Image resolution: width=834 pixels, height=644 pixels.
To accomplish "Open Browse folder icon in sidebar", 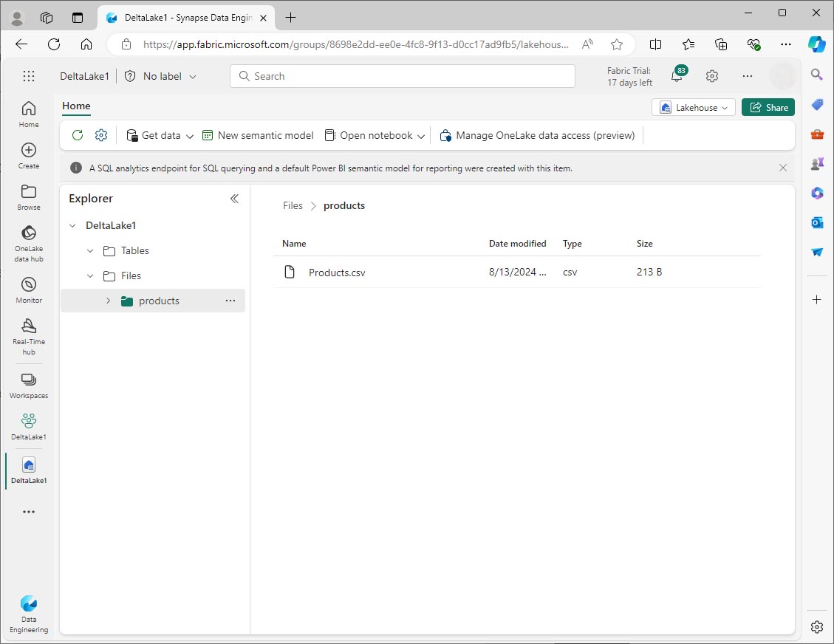I will [x=29, y=197].
